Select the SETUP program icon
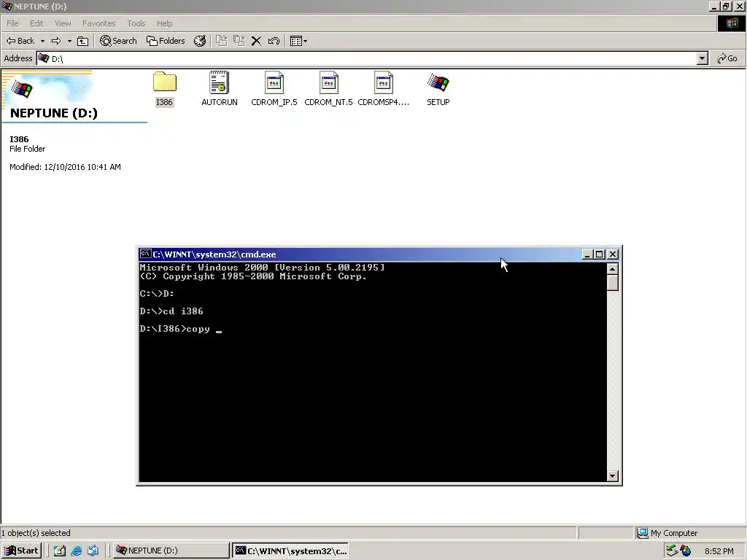 click(438, 82)
